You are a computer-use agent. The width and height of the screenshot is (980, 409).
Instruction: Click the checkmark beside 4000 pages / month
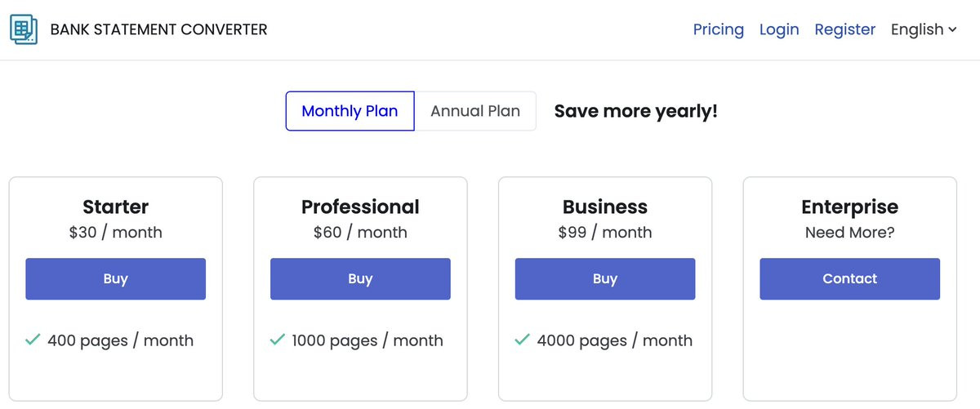[523, 340]
